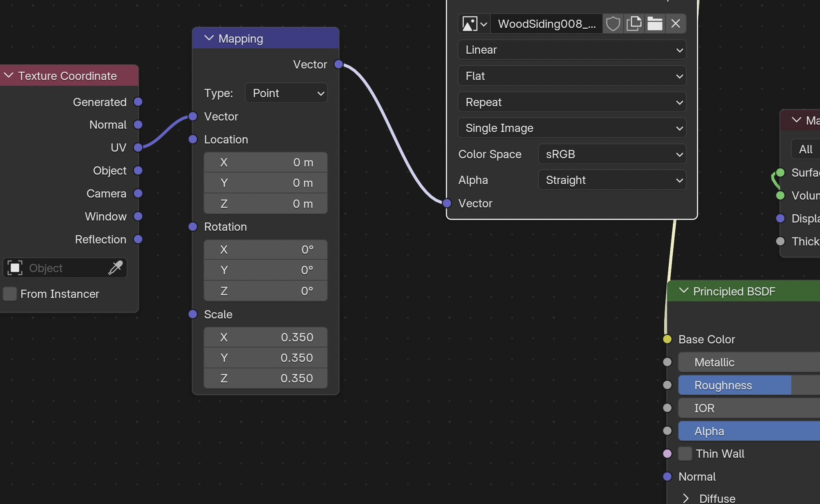The height and width of the screenshot is (504, 820).
Task: Unlink the WoodSiding008 image with X
Action: coord(676,24)
